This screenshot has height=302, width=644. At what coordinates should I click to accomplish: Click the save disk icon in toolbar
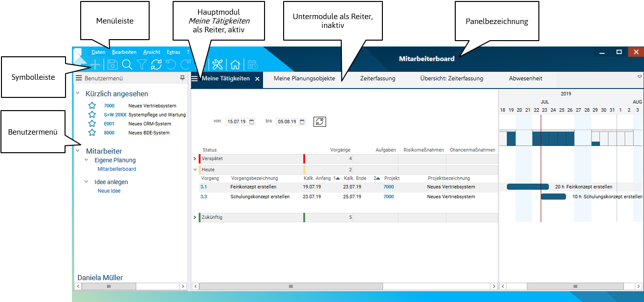[x=112, y=64]
